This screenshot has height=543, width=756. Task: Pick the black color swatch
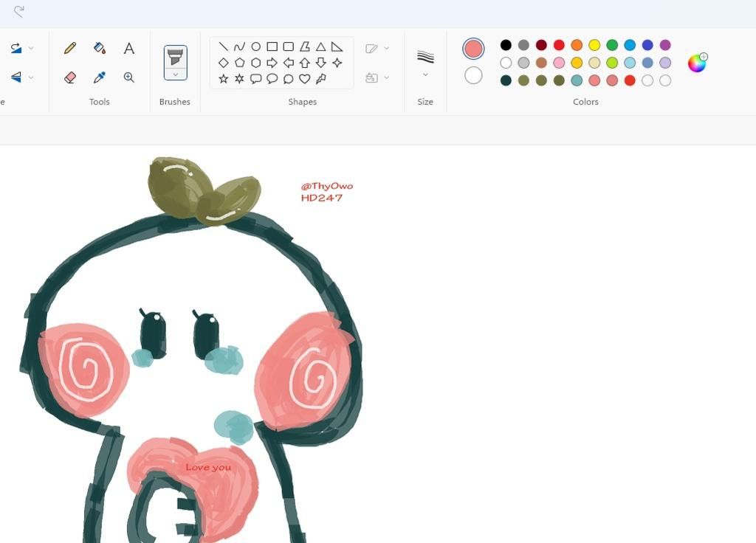[x=506, y=46]
